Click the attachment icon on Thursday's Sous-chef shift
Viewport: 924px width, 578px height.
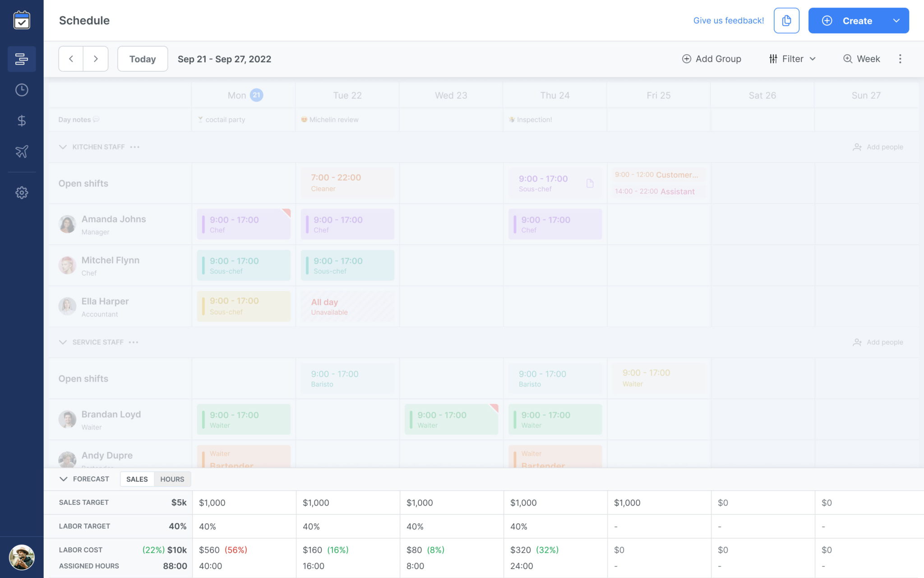[x=590, y=183]
